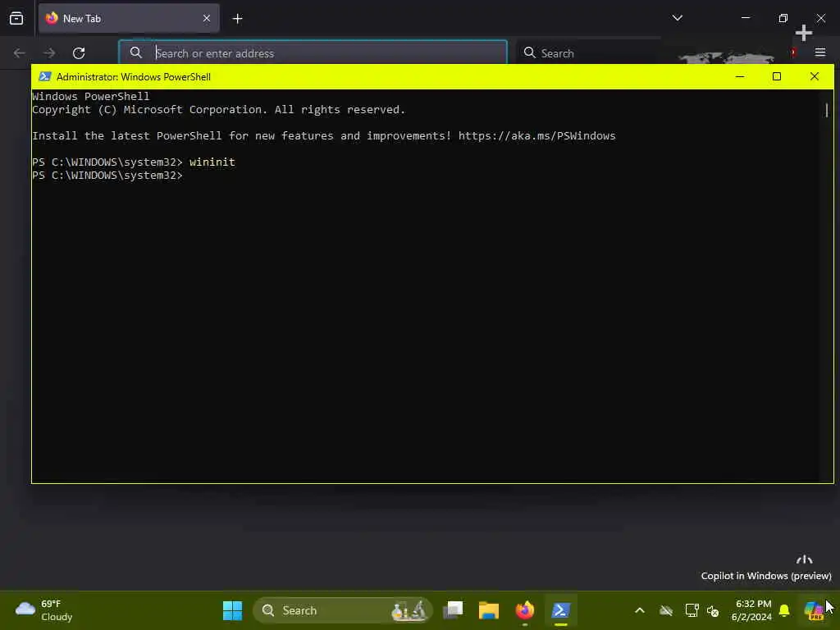The image size is (840, 630).
Task: Click the taskbar Search box
Action: [343, 610]
